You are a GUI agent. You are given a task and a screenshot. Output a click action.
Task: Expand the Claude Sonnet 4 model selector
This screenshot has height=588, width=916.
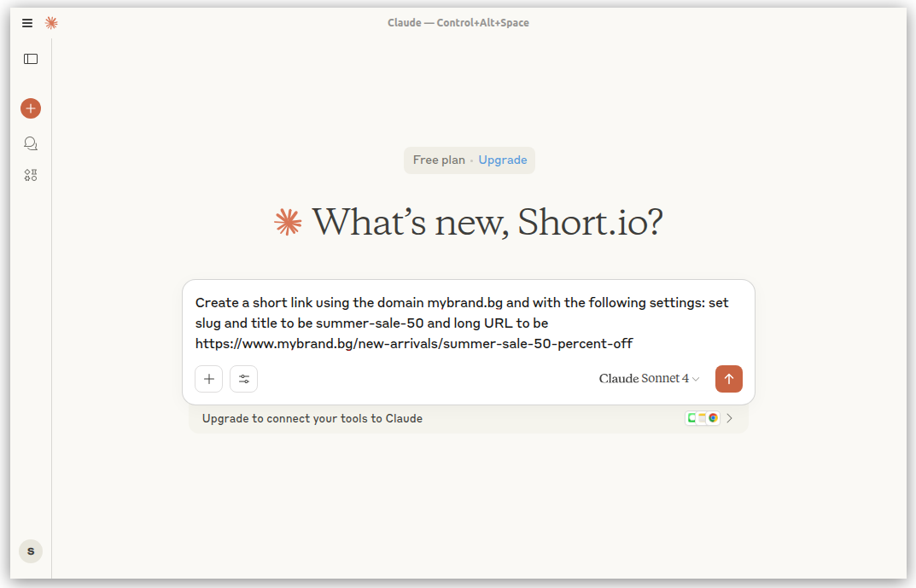coord(649,379)
